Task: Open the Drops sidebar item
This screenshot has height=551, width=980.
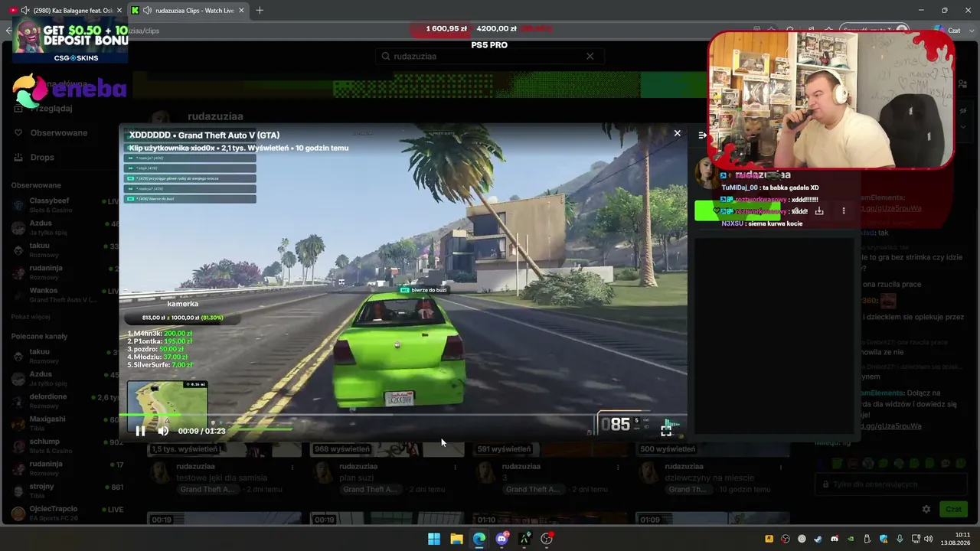Action: click(x=42, y=157)
